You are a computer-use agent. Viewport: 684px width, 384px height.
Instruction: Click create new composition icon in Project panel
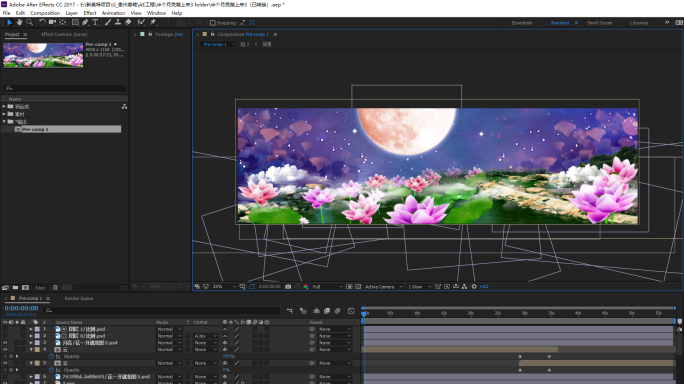click(x=25, y=288)
